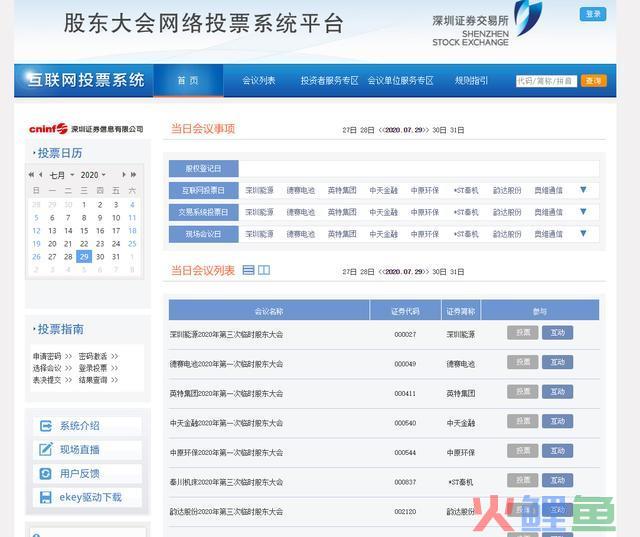Image resolution: width=640 pixels, height=537 pixels.
Task: Switch meeting list to list view icon
Action: pos(248,270)
